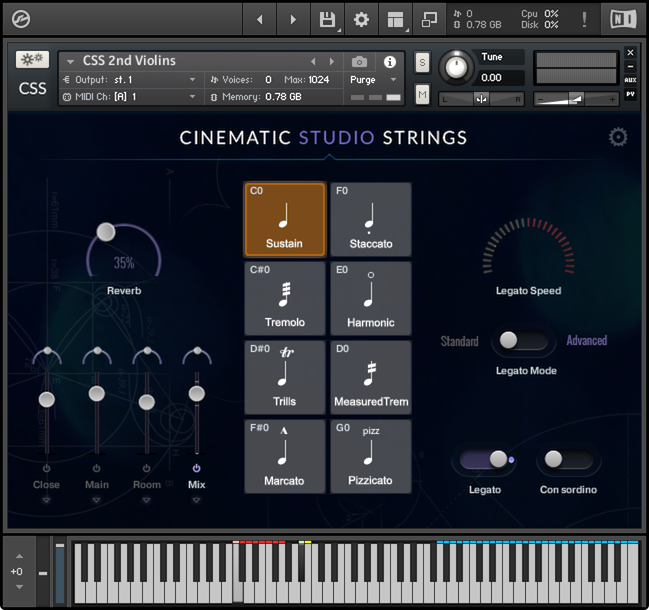Select the Trills articulation
Viewport: 649px width, 610px height.
coord(284,377)
